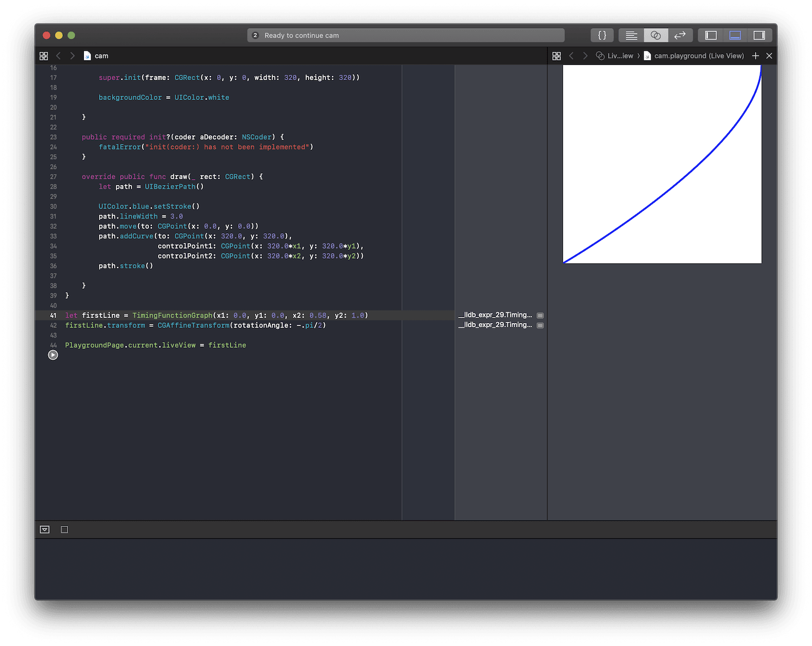Go forward in the live view editor

coord(585,56)
